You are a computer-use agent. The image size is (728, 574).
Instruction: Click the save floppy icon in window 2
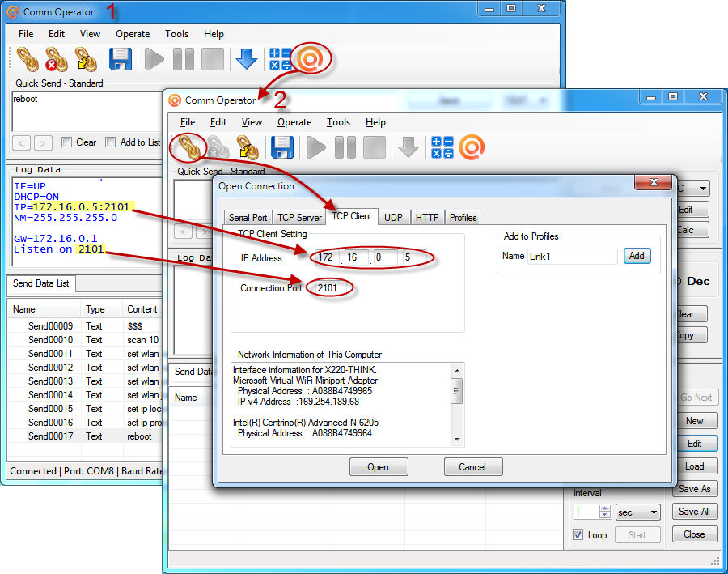pyautogui.click(x=281, y=147)
